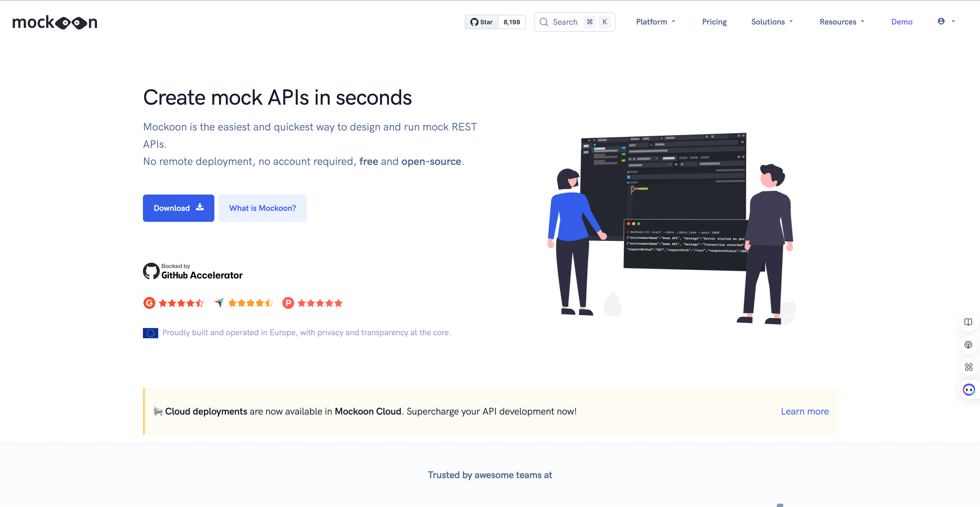Open the Capterra rating arrow icon

[219, 303]
